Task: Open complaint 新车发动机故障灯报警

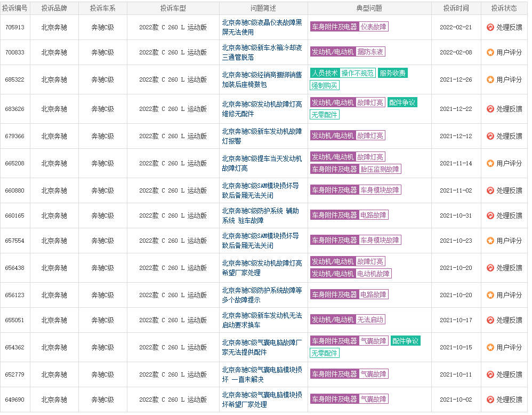Action: pyautogui.click(x=262, y=136)
